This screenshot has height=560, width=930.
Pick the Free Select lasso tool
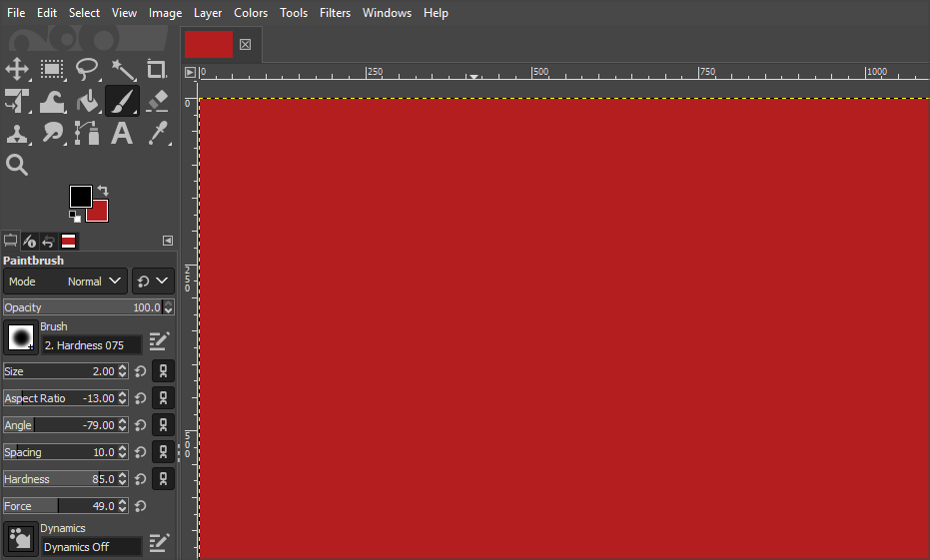(x=88, y=69)
